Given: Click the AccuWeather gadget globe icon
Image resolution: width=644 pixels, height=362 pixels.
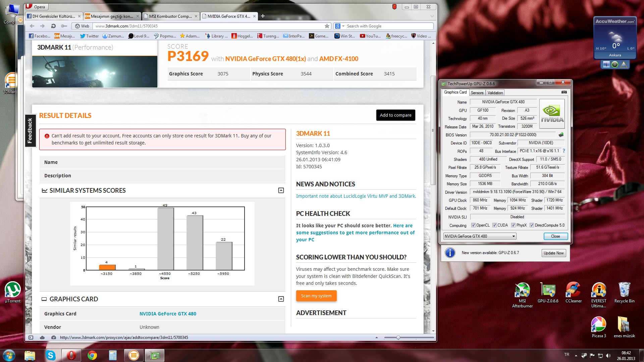Looking at the screenshot, I should [615, 65].
